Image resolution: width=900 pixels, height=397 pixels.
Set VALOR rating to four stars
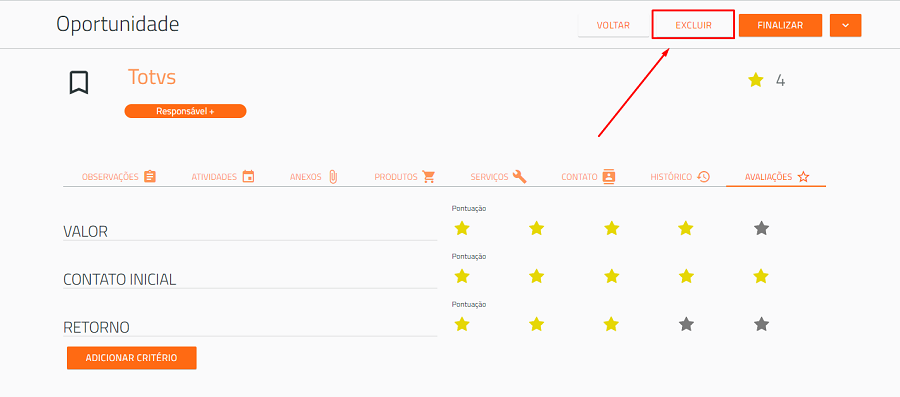coord(686,229)
